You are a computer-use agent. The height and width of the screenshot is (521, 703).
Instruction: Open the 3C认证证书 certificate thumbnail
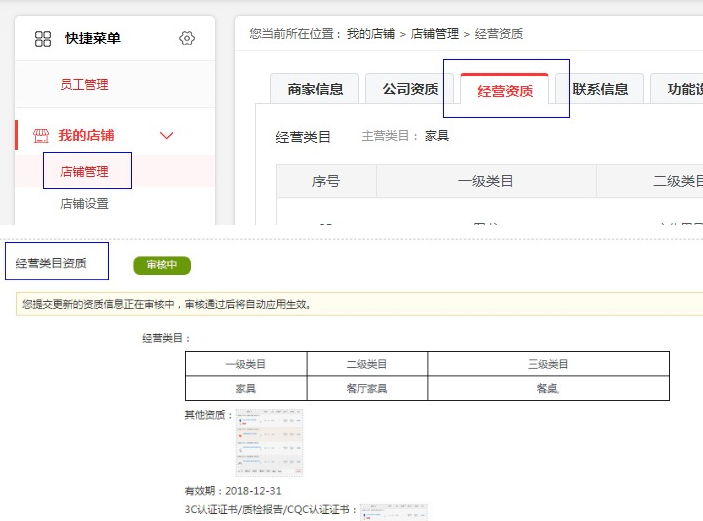coord(393,511)
